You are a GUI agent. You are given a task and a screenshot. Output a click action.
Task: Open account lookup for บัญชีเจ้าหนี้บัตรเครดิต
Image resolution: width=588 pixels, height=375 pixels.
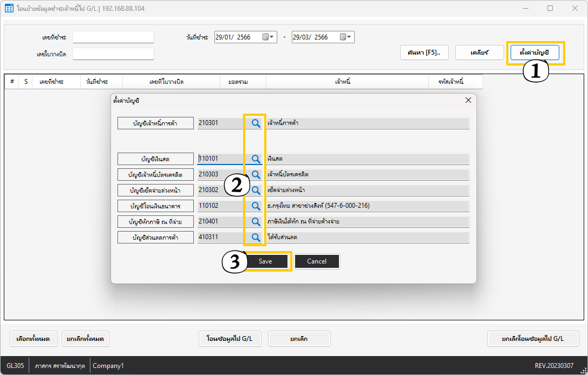coord(256,175)
